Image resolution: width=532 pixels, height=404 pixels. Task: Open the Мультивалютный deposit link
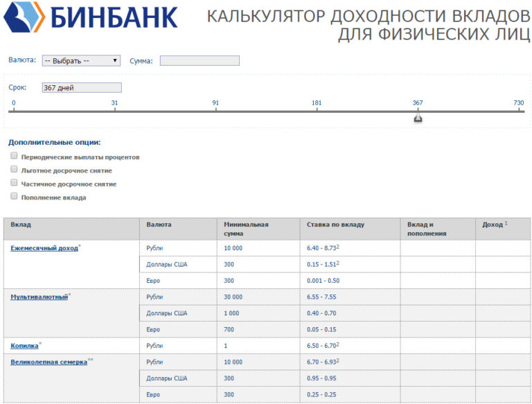[x=39, y=297]
